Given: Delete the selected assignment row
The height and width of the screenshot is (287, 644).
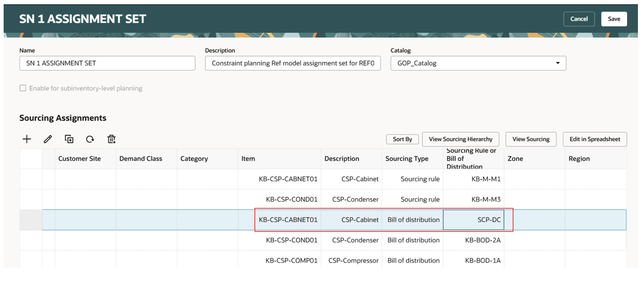Looking at the screenshot, I should (111, 139).
